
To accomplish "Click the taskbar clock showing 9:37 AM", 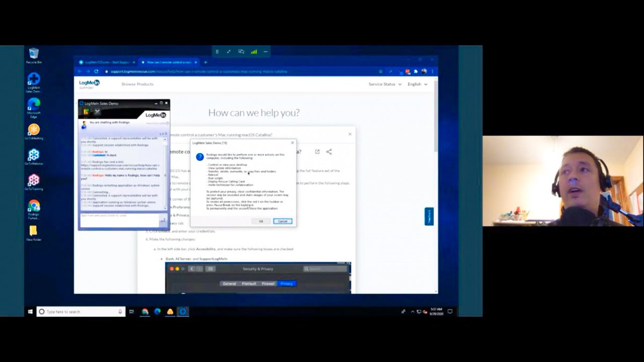I will tap(436, 312).
